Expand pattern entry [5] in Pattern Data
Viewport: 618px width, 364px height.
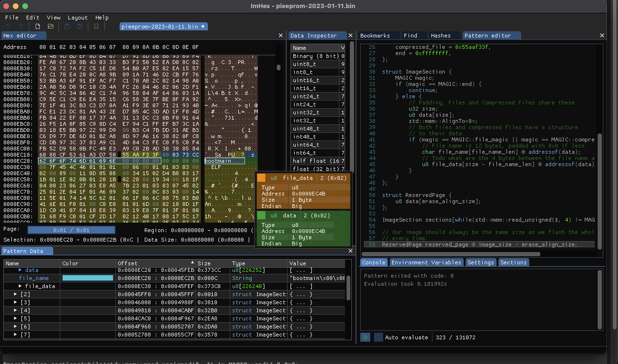point(16,318)
